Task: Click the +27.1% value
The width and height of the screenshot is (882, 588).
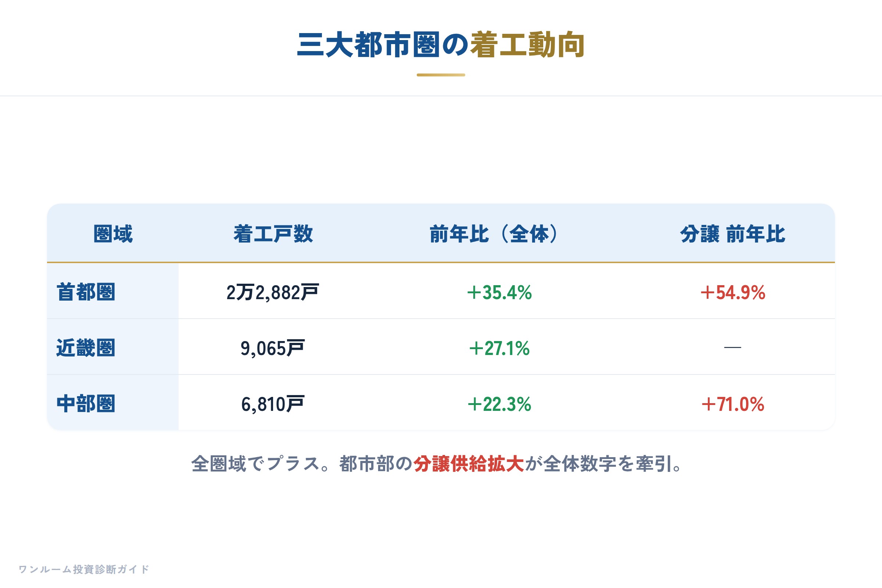Action: 499,348
